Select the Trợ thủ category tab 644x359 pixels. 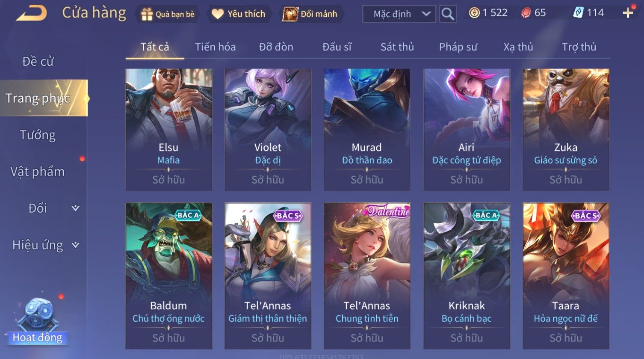[x=579, y=47]
